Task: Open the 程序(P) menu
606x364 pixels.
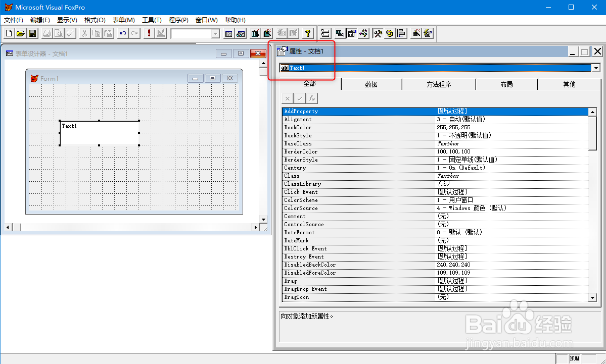Action: 178,20
